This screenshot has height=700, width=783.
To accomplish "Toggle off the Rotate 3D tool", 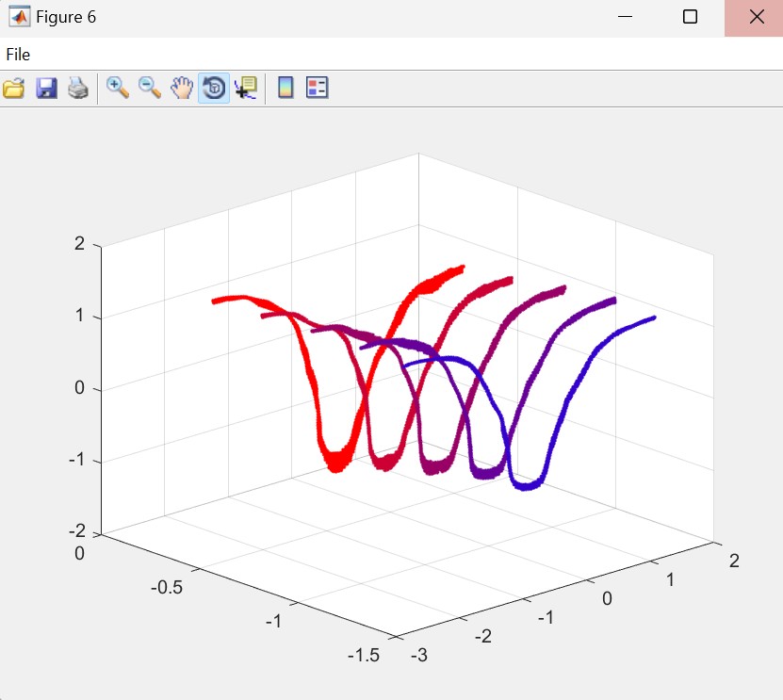I will pyautogui.click(x=214, y=89).
